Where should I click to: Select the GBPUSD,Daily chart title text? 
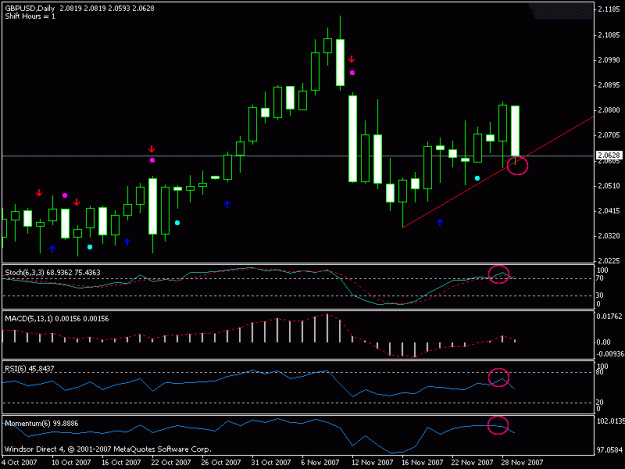[x=30, y=8]
